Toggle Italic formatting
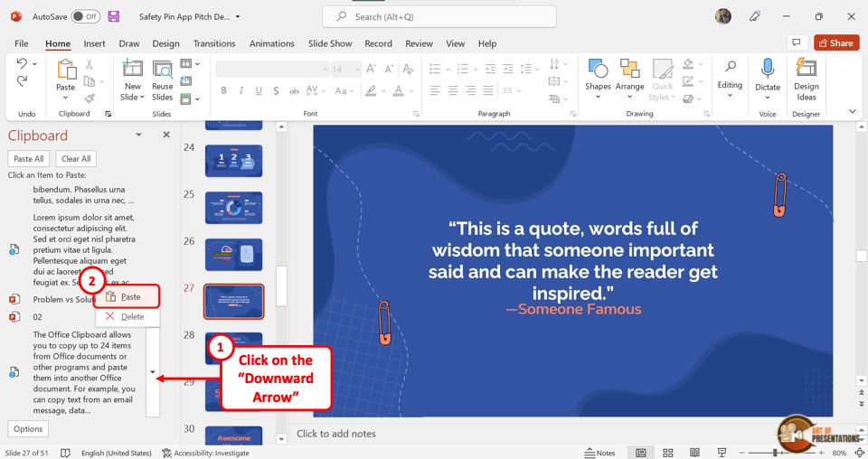The image size is (868, 459). point(241,90)
